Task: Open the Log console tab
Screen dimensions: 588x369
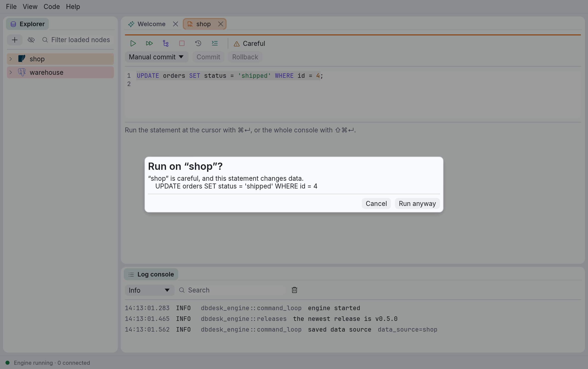Action: click(x=151, y=274)
